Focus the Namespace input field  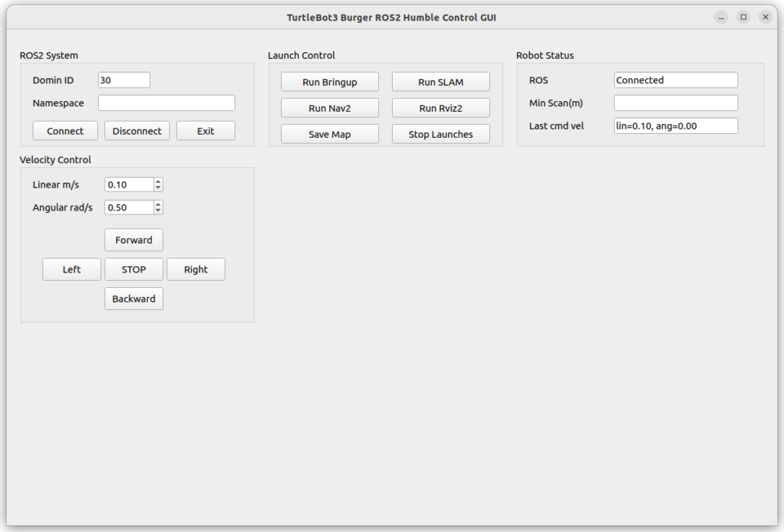(166, 103)
